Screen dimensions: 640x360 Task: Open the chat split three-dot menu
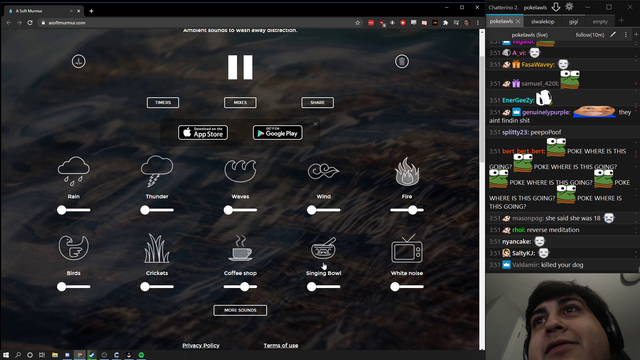626,35
